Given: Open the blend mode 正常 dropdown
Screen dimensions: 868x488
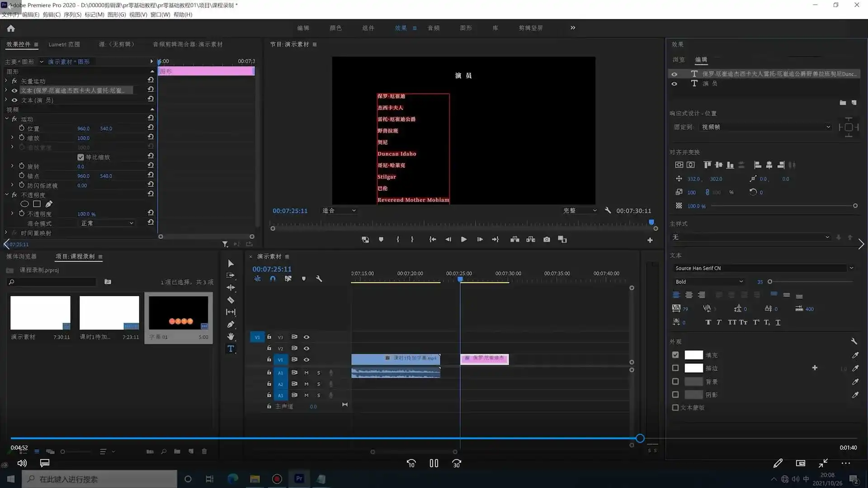Looking at the screenshot, I should coord(107,223).
